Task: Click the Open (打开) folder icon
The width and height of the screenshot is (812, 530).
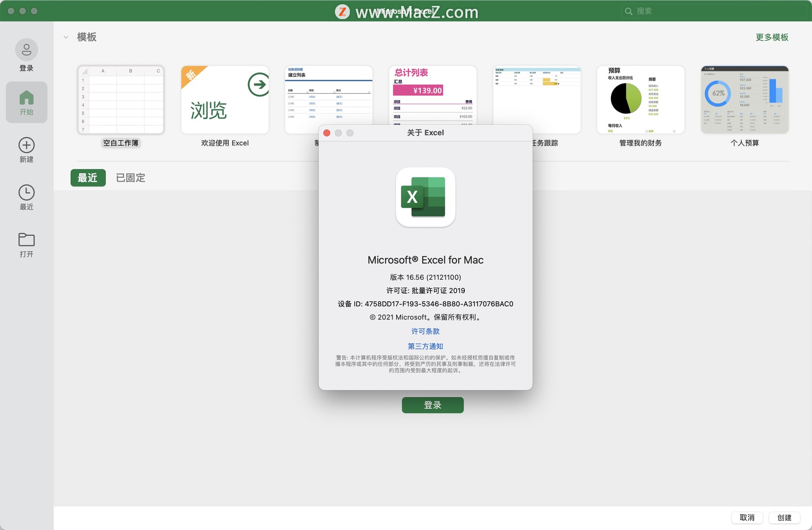Action: (26, 240)
